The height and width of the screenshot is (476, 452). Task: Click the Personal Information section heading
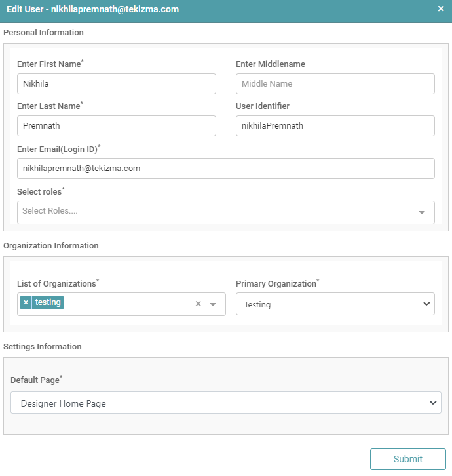click(x=44, y=32)
